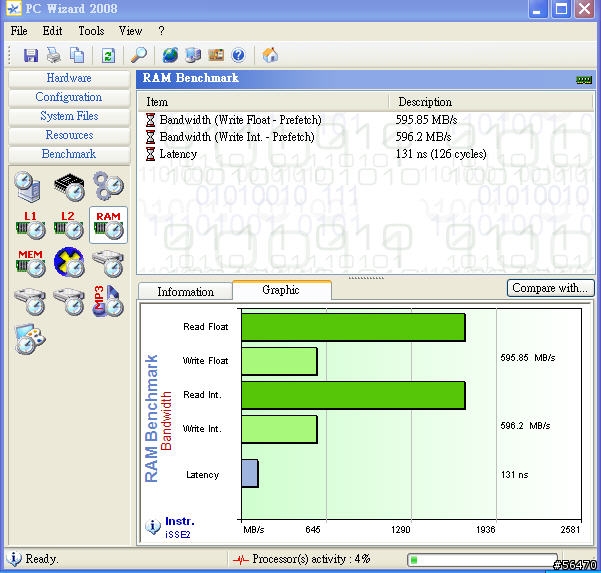601x573 pixels.
Task: Click the Compare with... button
Action: pyautogui.click(x=550, y=288)
